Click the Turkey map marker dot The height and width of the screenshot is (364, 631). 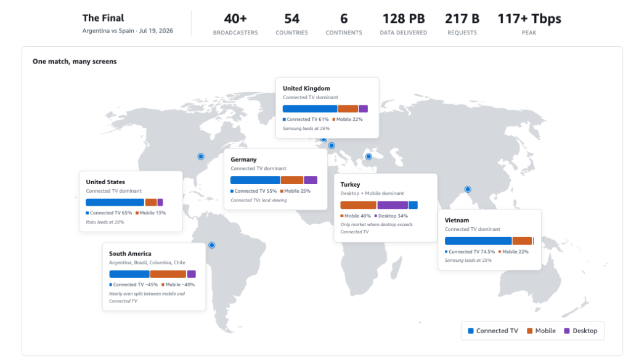368,156
